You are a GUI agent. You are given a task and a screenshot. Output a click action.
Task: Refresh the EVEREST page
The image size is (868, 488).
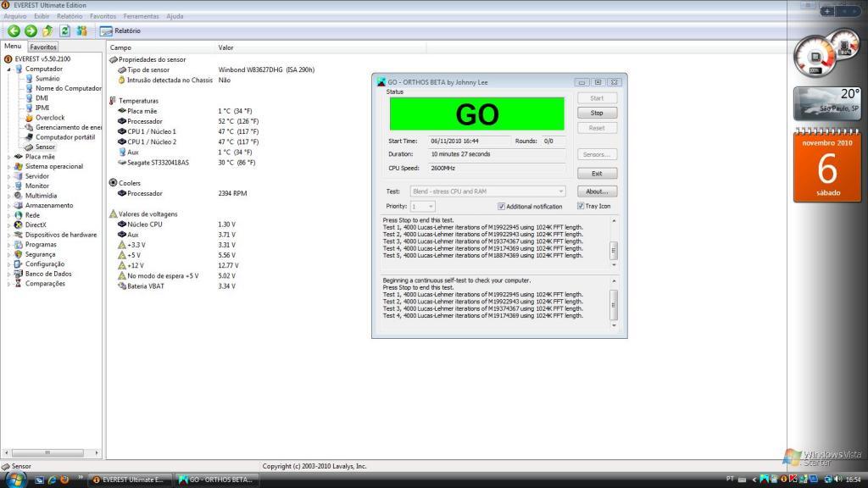click(x=64, y=31)
